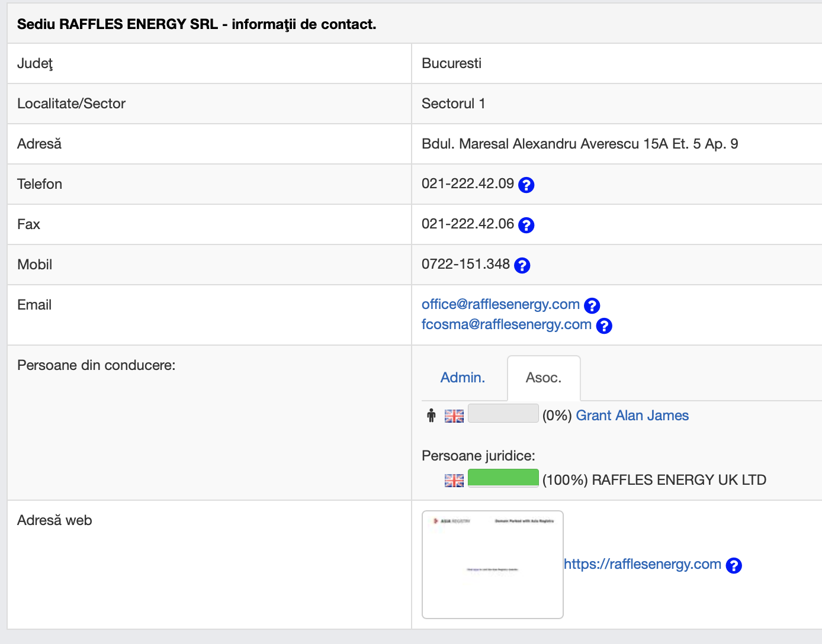Screen dimensions: 822x644
Task: Click the help icon next to Telefon number
Action: (526, 185)
